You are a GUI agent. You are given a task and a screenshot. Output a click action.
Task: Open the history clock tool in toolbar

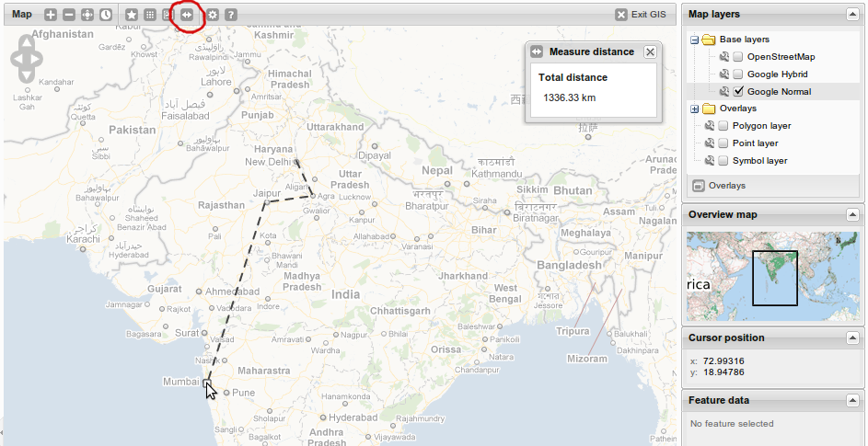tap(106, 15)
